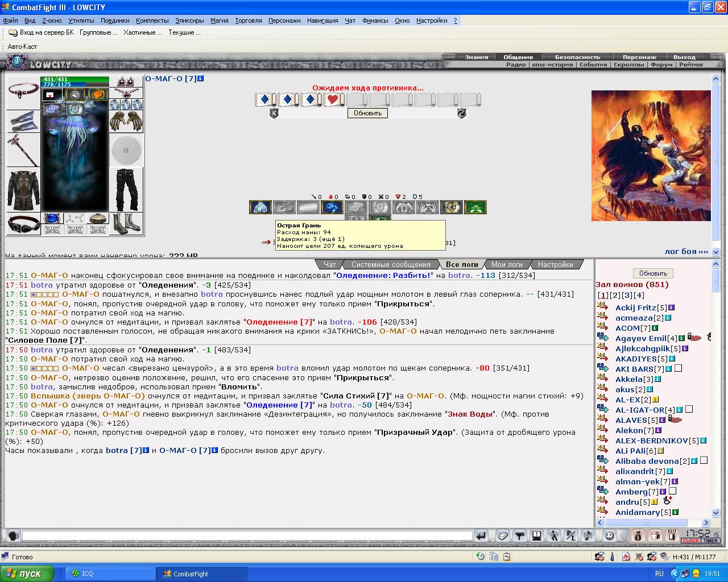The width and height of the screenshot is (728, 582).
Task: Open the smiley emoticons picker
Action: click(609, 535)
